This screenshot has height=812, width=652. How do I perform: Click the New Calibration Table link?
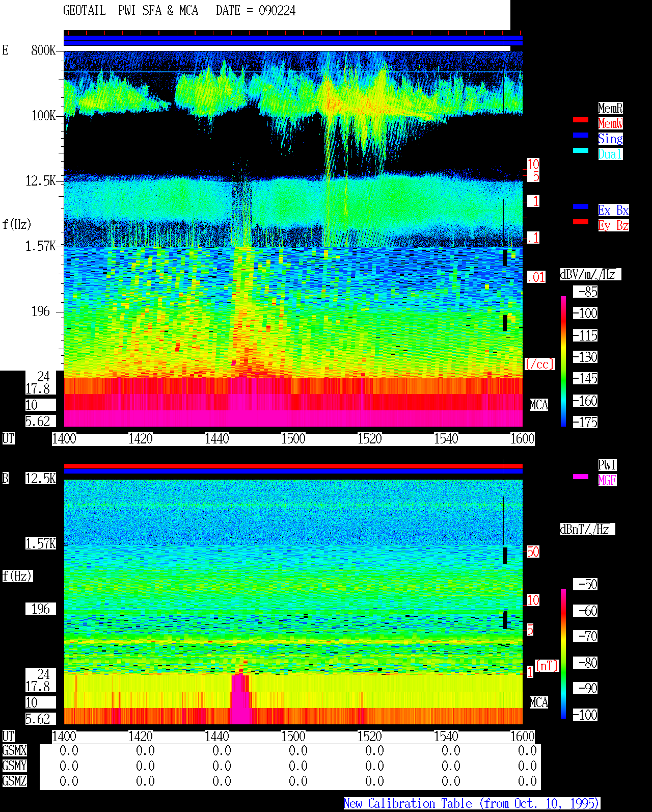(x=472, y=804)
